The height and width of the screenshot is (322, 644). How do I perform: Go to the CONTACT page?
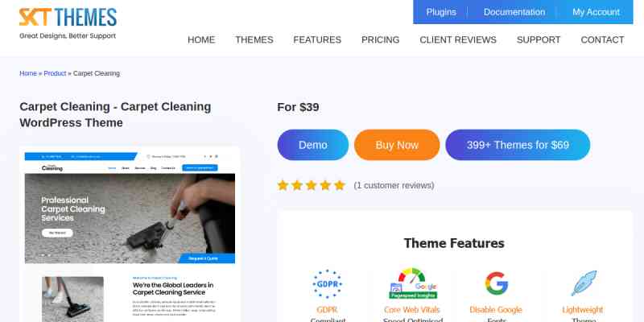coord(602,39)
